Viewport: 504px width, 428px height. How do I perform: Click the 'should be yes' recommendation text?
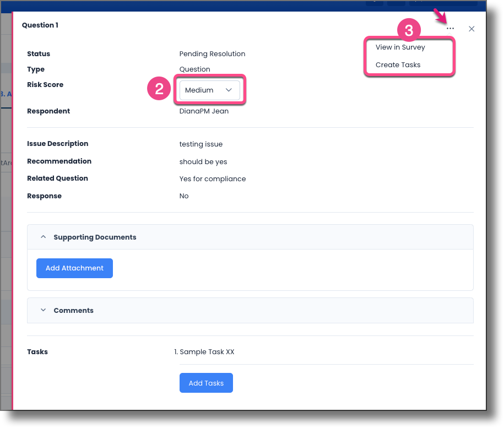pos(203,161)
